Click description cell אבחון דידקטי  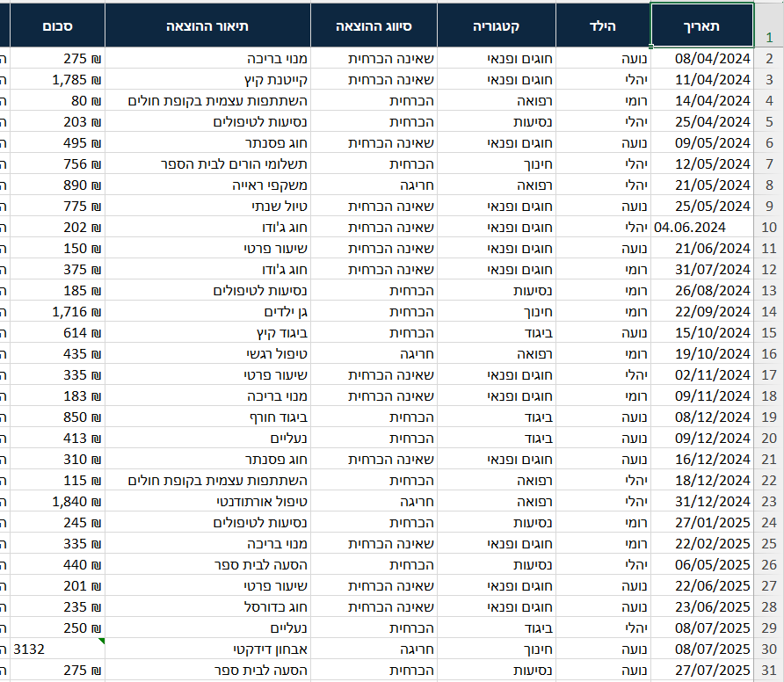click(207, 649)
